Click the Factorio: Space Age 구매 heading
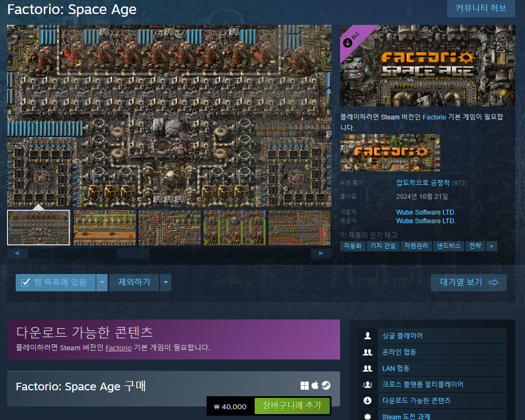The width and height of the screenshot is (525, 420). click(81, 386)
